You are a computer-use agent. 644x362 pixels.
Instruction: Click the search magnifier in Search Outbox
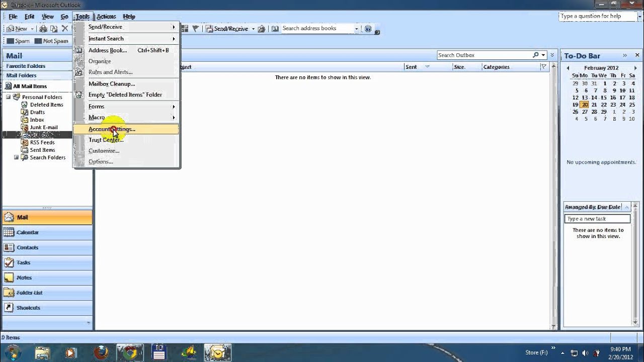[536, 55]
